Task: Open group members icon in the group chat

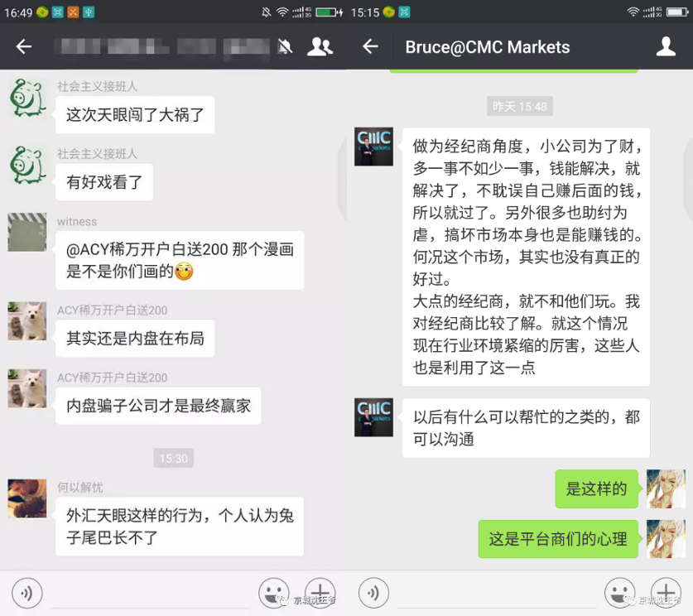Action: 320,46
